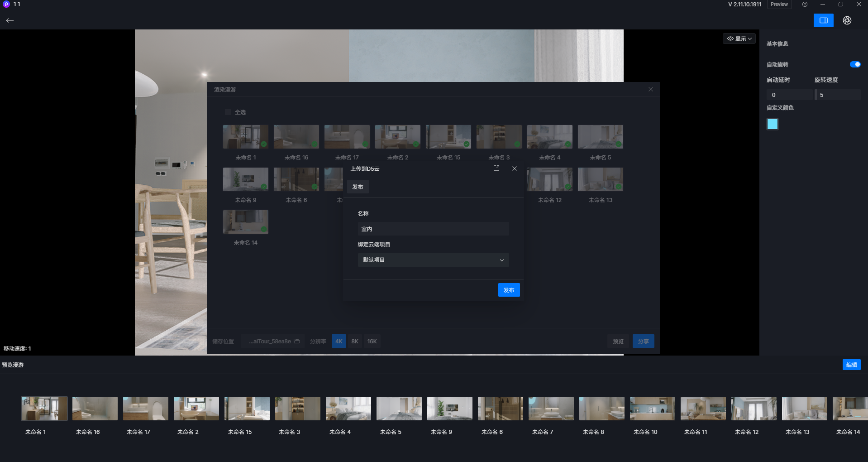Screen dimensions: 868x462
Task: Open the storage location folder icon
Action: (x=297, y=341)
